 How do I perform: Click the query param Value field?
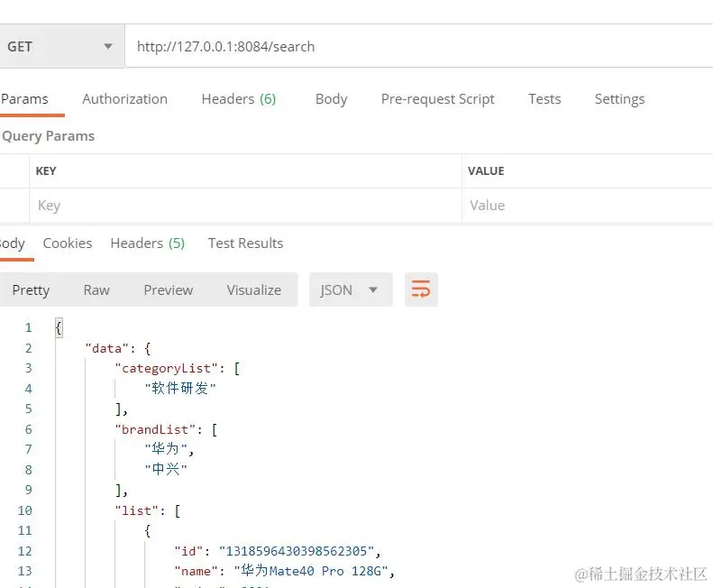point(588,206)
